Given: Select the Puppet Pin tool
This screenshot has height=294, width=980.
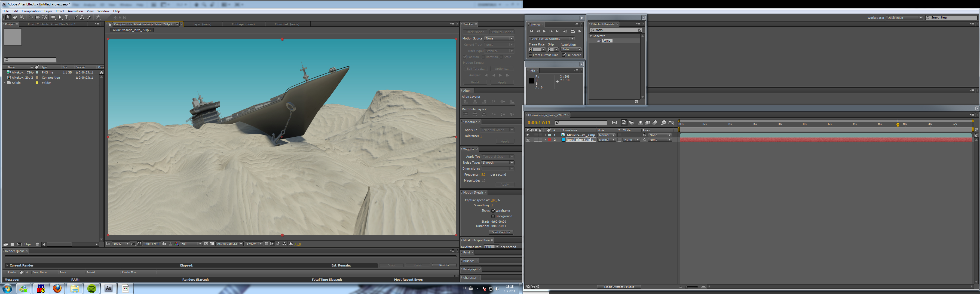Looking at the screenshot, I should [x=98, y=17].
